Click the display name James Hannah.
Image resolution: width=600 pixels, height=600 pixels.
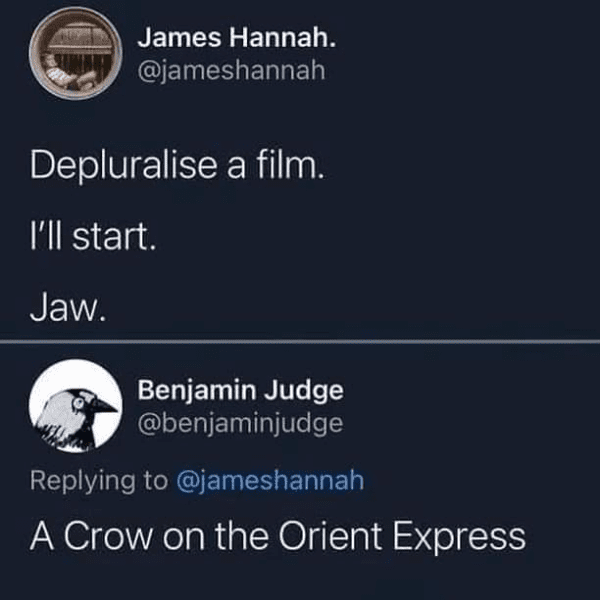pyautogui.click(x=237, y=38)
